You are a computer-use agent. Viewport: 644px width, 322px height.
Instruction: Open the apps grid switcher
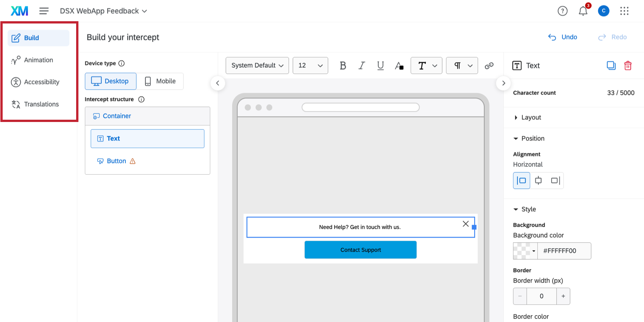point(624,11)
